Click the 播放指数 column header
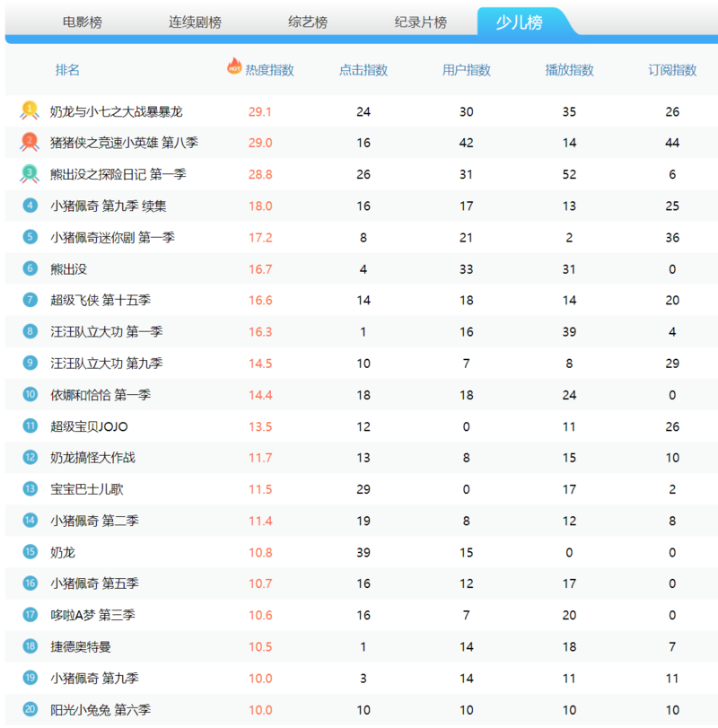 569,70
